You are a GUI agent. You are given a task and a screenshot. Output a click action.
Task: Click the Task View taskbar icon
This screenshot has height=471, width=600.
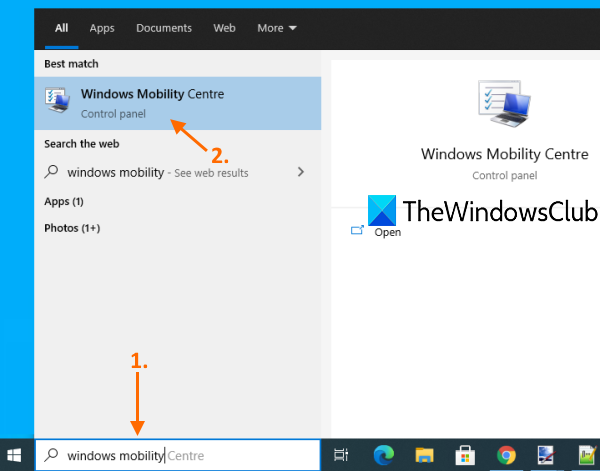coord(341,455)
